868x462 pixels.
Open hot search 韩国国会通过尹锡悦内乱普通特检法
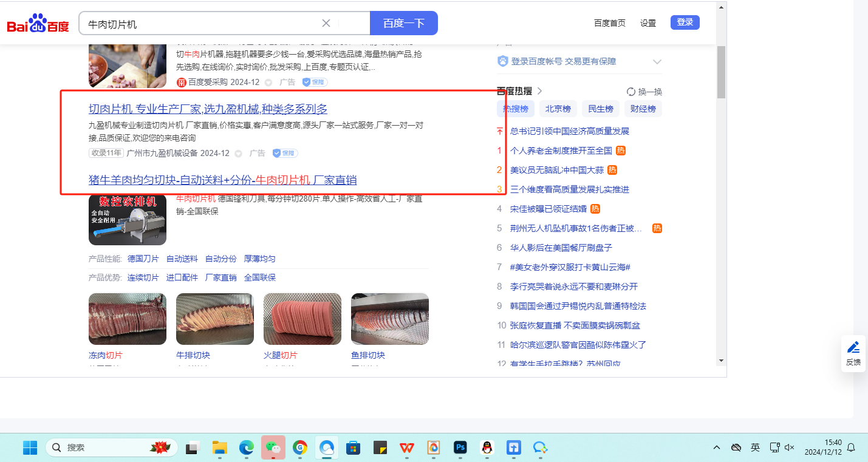pos(578,306)
